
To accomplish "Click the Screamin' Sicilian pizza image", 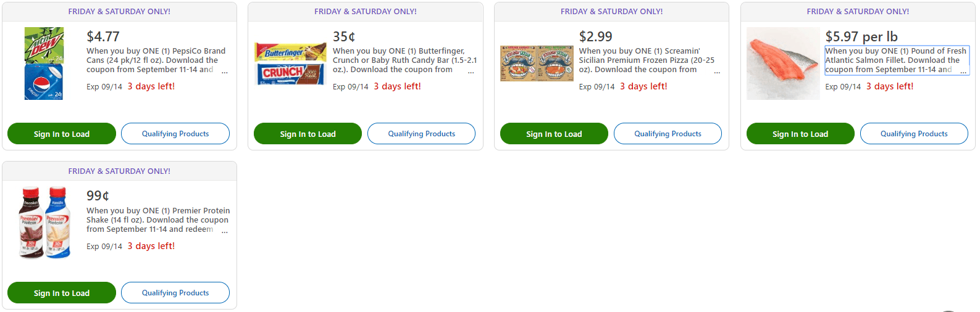I will 537,64.
